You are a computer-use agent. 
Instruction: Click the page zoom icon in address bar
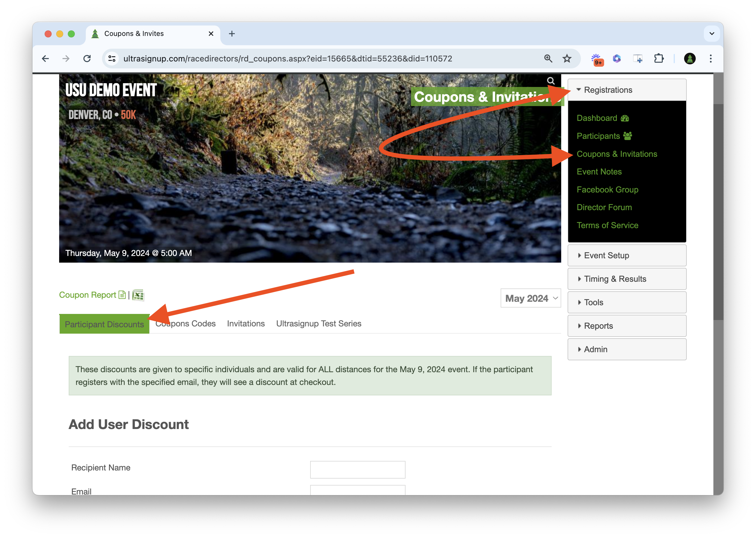(548, 59)
